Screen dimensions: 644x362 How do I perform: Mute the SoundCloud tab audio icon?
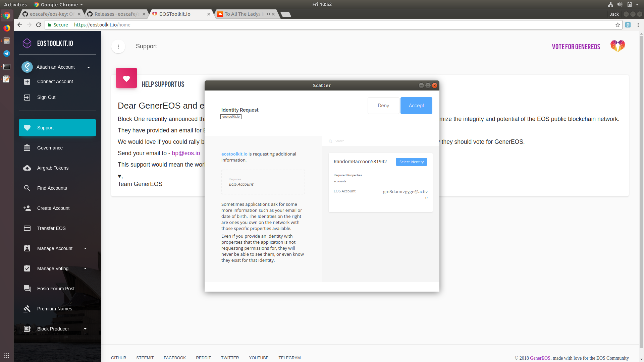pos(268,14)
